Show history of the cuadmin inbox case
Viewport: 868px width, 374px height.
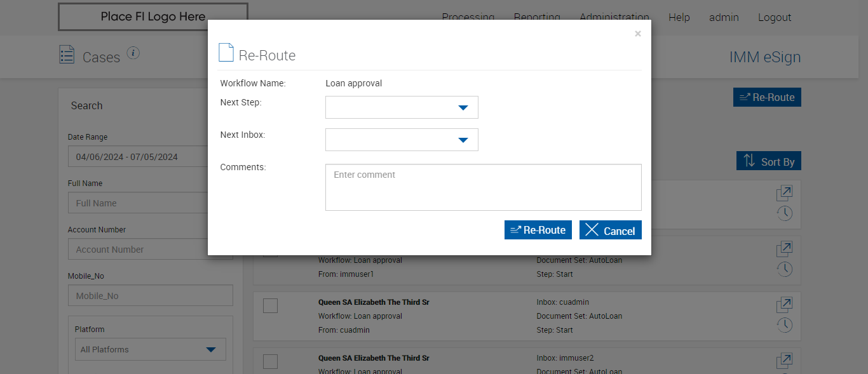[784, 325]
